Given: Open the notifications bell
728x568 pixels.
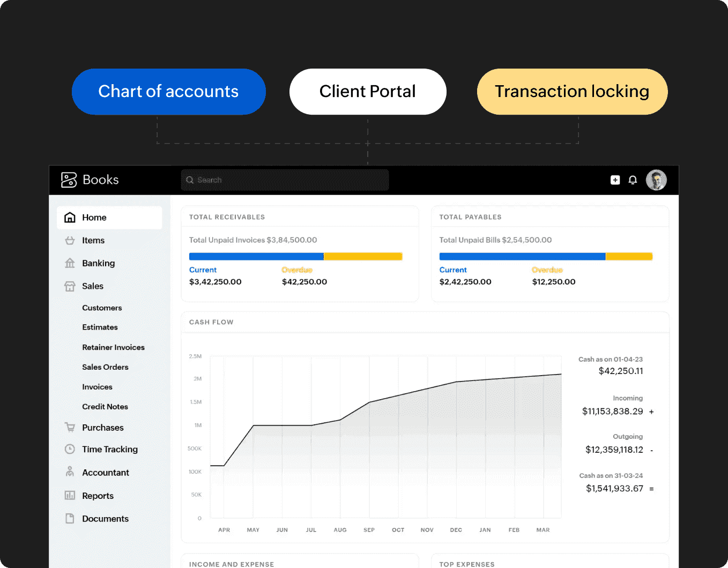Looking at the screenshot, I should coord(633,180).
